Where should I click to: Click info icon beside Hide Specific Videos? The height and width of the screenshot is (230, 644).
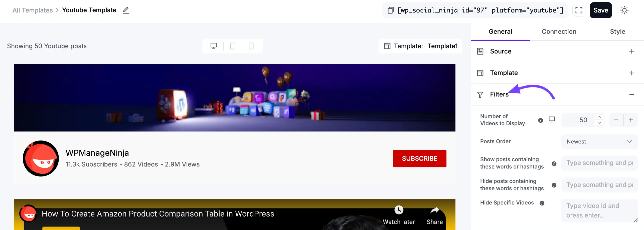point(542,203)
